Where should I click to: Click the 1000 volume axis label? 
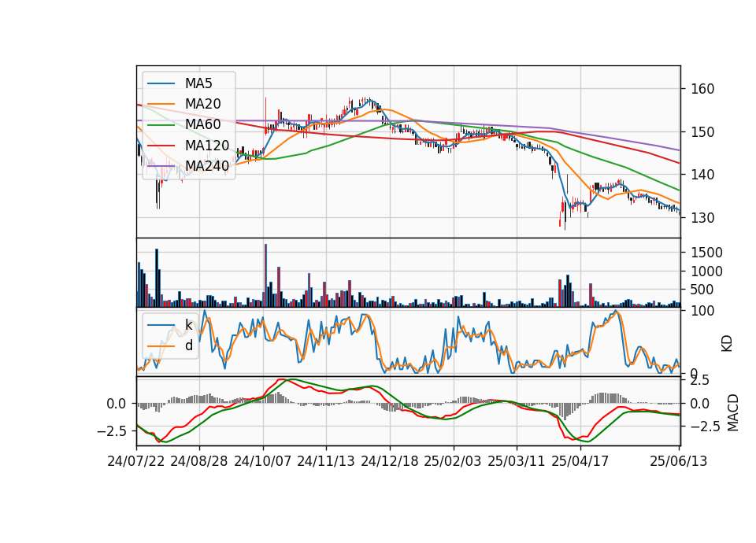(x=707, y=271)
